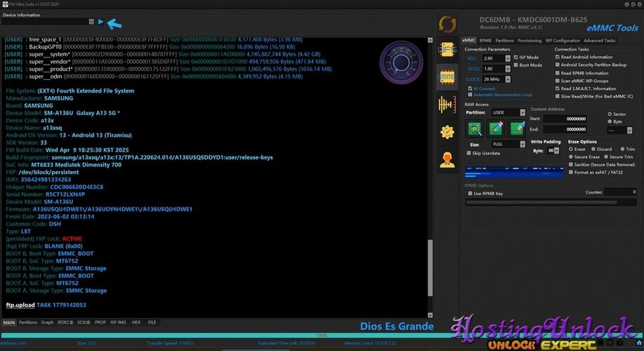Enable Sanitize secure data removal
Screen dimensions: 644x351
[x=571, y=165]
